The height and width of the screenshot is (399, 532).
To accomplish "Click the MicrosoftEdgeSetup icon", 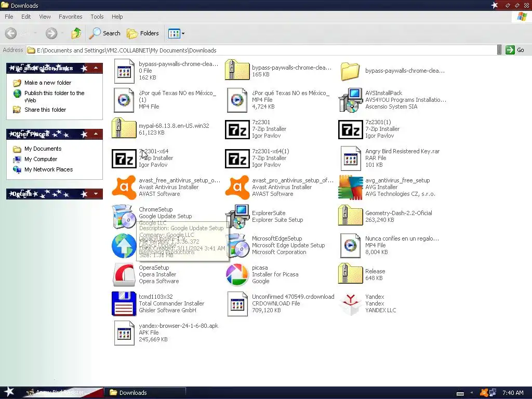I will click(x=237, y=245).
